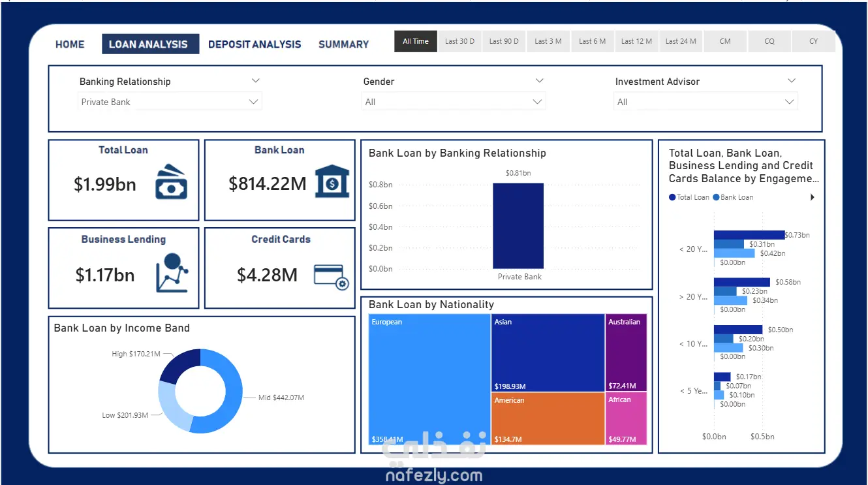This screenshot has height=485, width=868.
Task: Click the legend next-page arrow beside Bank Loan
Action: coord(812,197)
